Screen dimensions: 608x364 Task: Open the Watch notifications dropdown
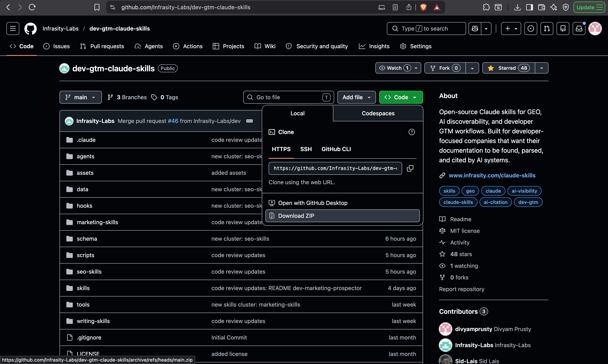398,68
